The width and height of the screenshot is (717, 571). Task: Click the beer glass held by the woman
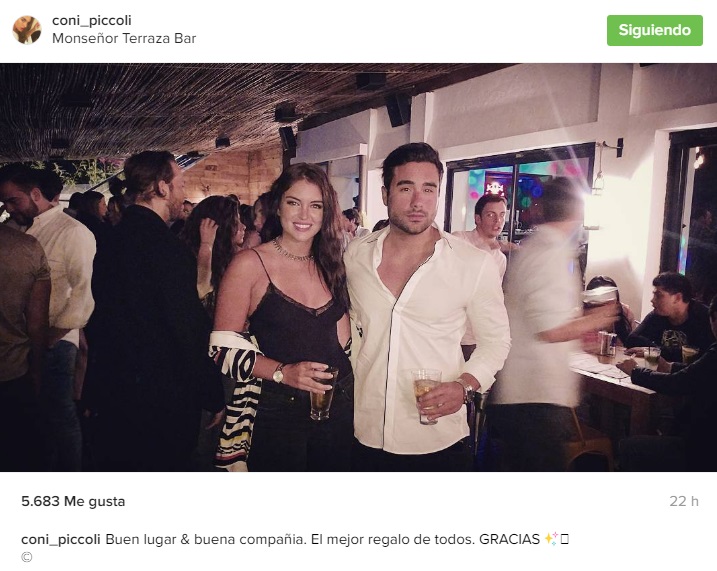(322, 394)
